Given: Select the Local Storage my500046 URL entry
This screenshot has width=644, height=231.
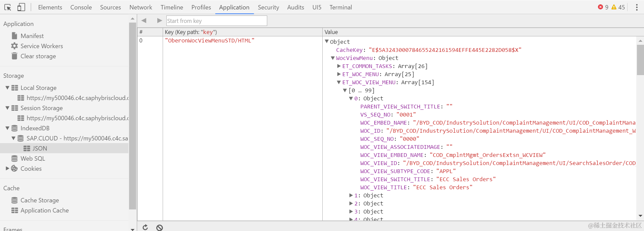Looking at the screenshot, I should point(77,98).
